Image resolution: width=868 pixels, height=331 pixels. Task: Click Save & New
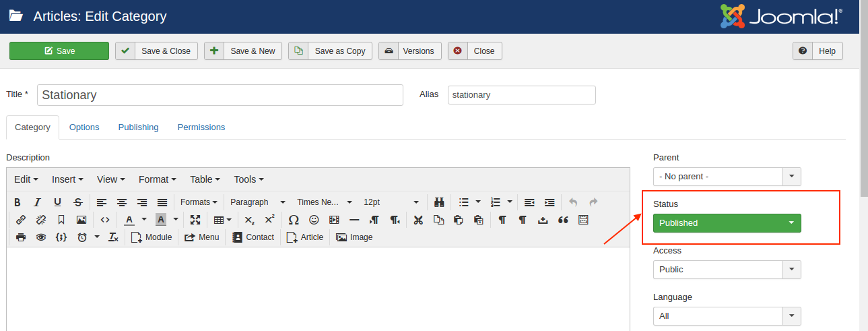[243, 51]
